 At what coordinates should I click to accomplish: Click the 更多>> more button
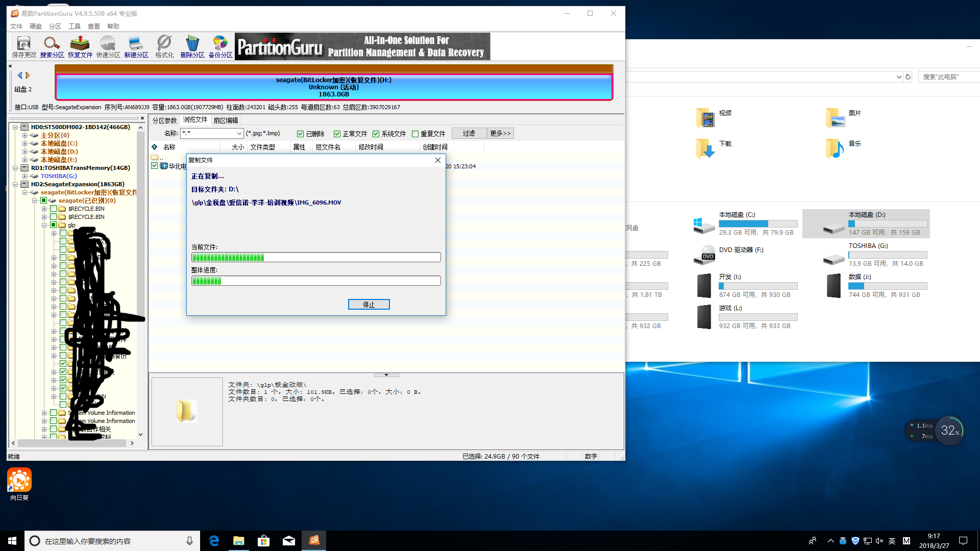coord(500,133)
